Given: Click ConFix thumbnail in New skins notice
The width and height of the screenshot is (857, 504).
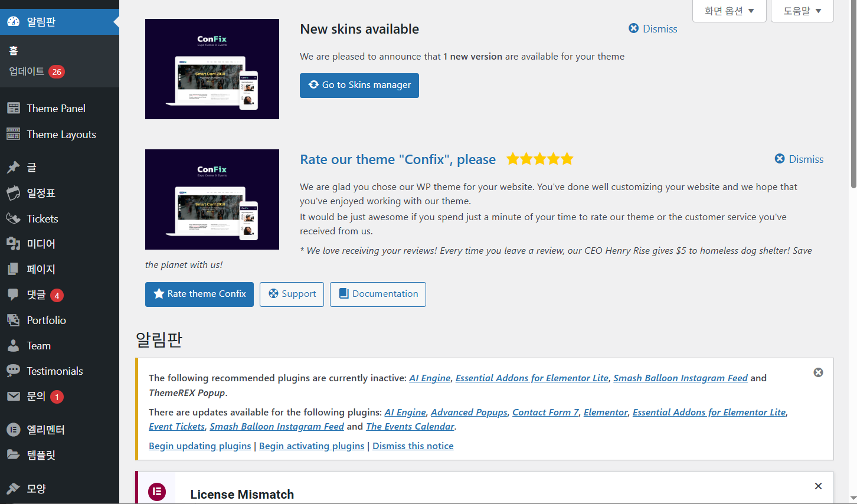Looking at the screenshot, I should pyautogui.click(x=212, y=69).
